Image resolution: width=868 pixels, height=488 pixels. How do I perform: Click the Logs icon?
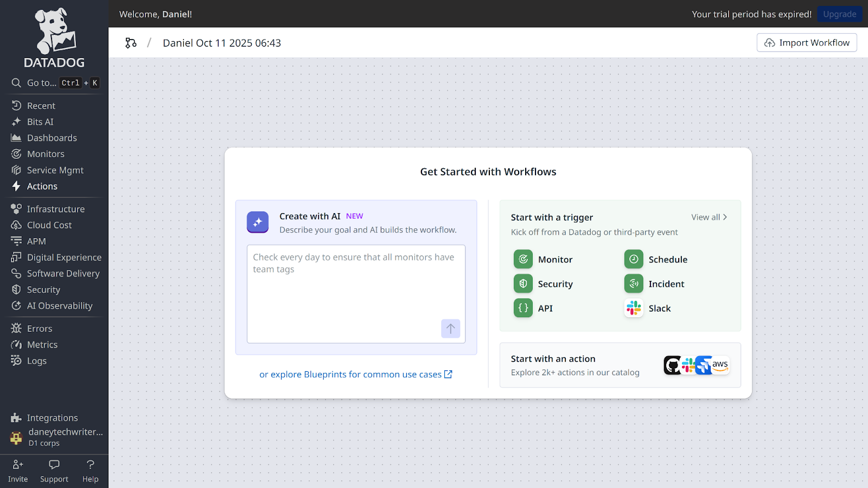click(x=16, y=361)
